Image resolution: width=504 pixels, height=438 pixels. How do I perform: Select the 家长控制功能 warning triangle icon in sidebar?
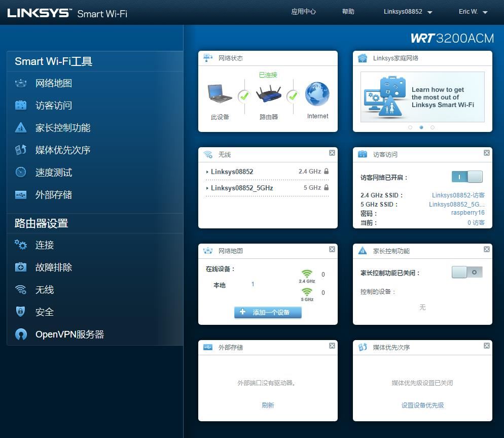coord(21,127)
